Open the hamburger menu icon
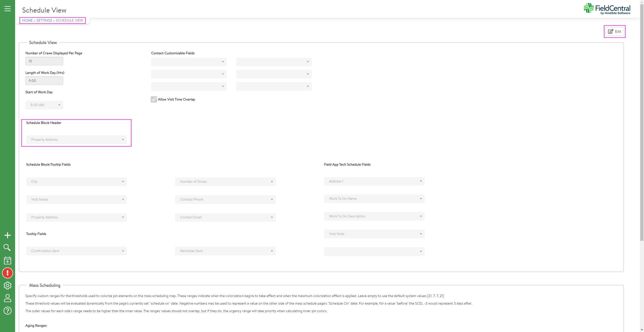 [x=8, y=9]
